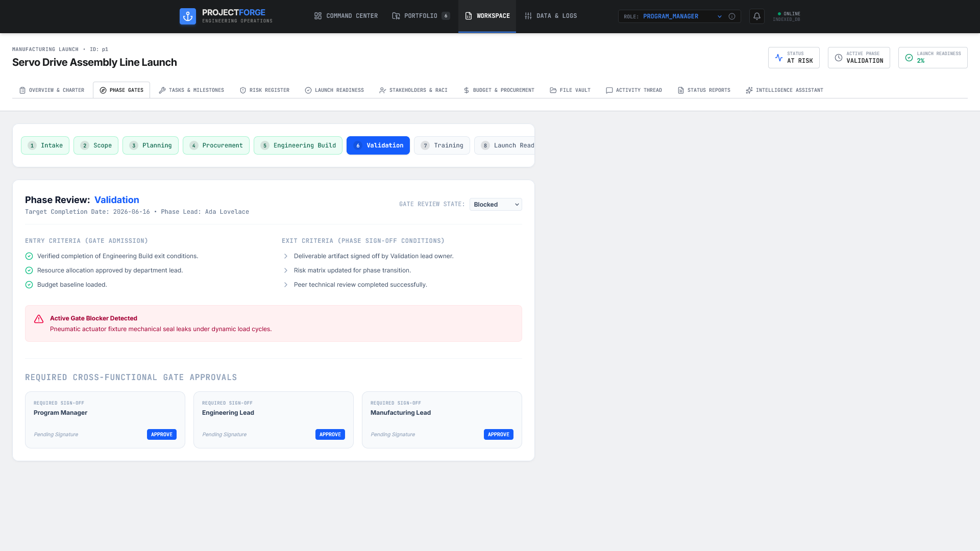The height and width of the screenshot is (551, 980).
Task: Switch to the Risk Register tab
Action: click(264, 90)
